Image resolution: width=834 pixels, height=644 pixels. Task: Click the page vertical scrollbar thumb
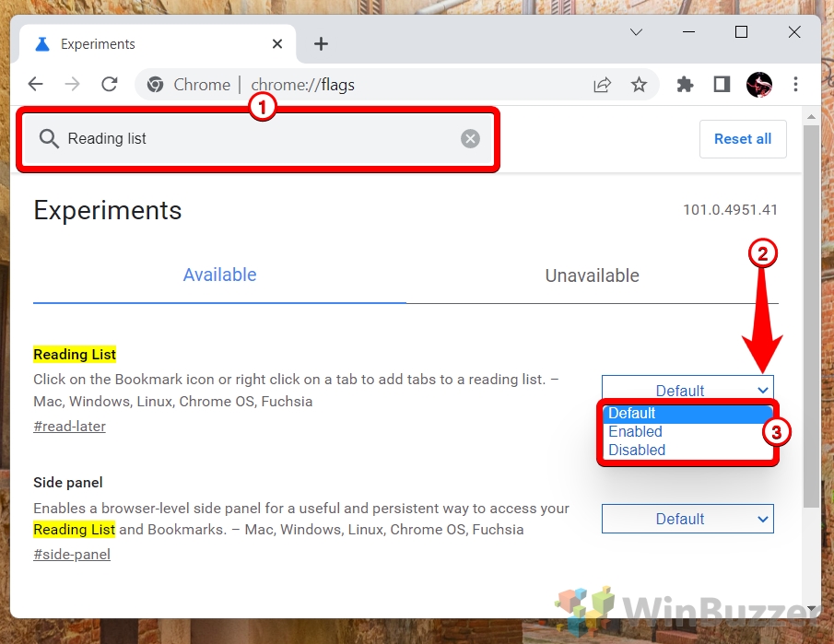(811, 316)
